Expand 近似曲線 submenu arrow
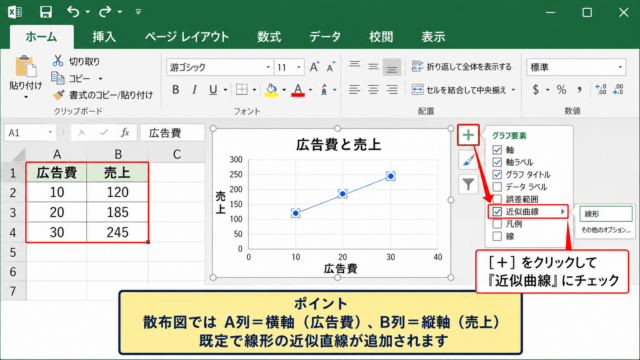Screen dimensions: 640x360 pyautogui.click(x=562, y=211)
